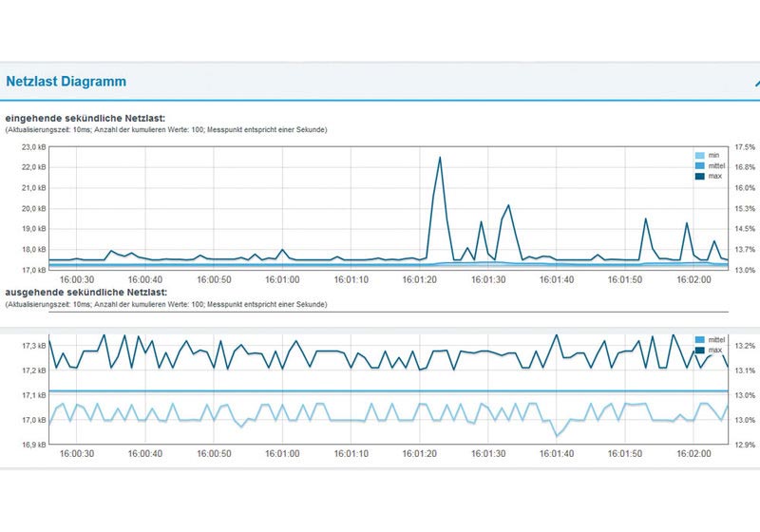Click the 16,9 kB axis label
This screenshot has height=532, width=760.
(x=34, y=445)
